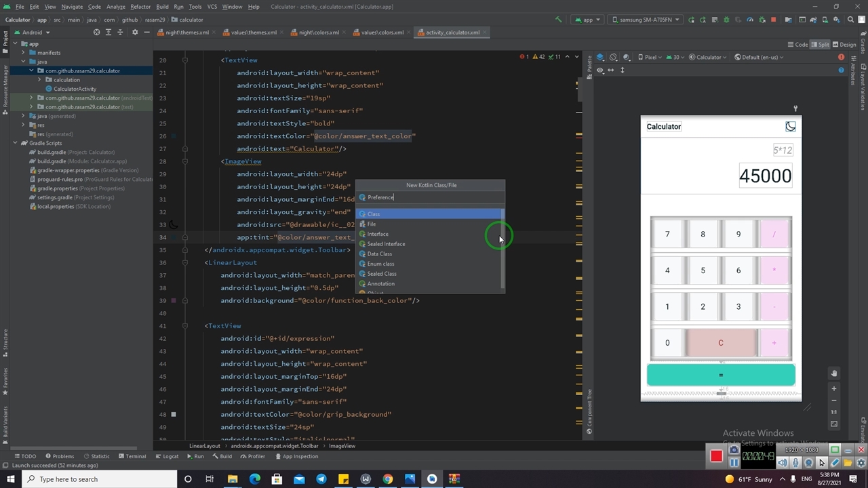Click the Select Opened File target icon
The width and height of the screenshot is (868, 488).
[96, 32]
